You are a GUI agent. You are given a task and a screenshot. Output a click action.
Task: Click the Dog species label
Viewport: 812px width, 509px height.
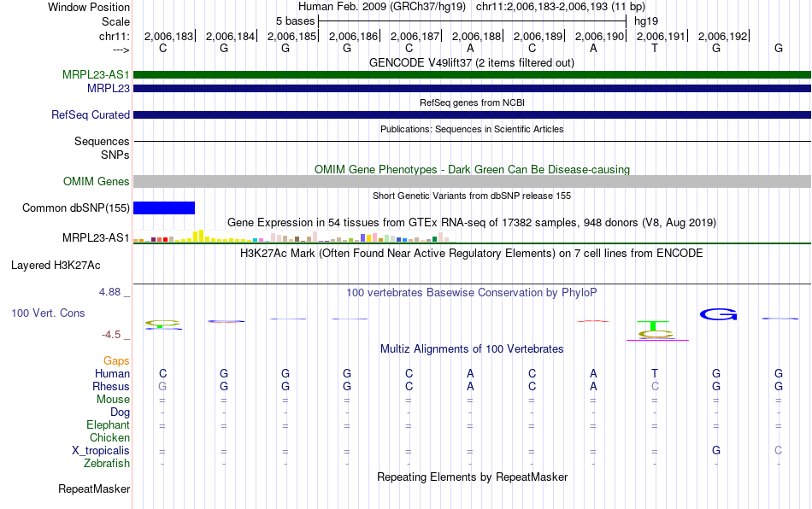120,412
